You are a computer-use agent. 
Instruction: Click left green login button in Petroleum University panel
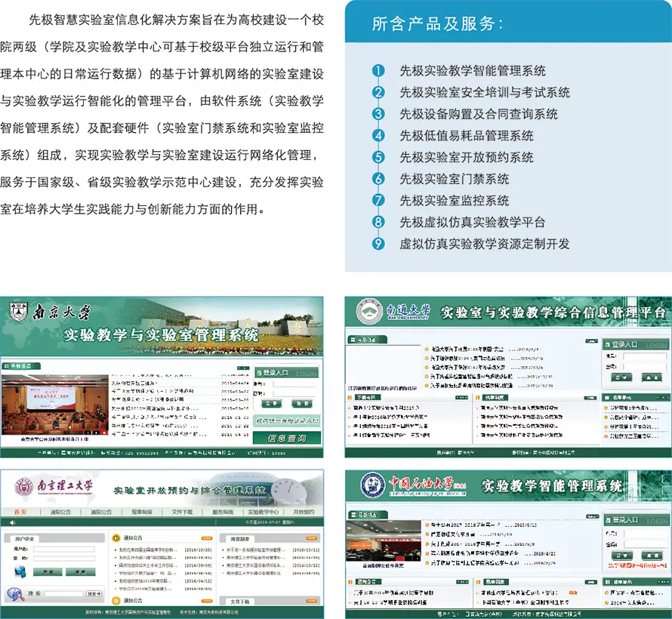(x=622, y=556)
